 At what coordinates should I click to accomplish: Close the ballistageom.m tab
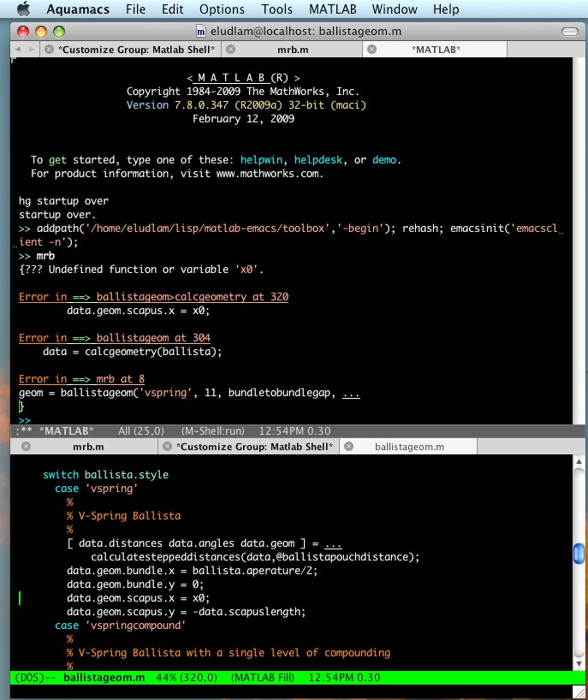click(x=347, y=447)
